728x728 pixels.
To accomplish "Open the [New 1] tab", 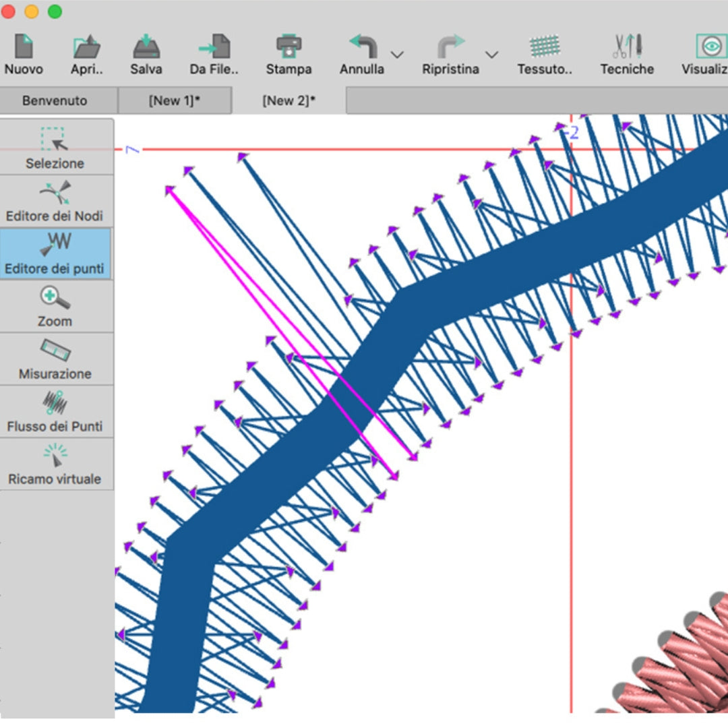I will coord(175,100).
